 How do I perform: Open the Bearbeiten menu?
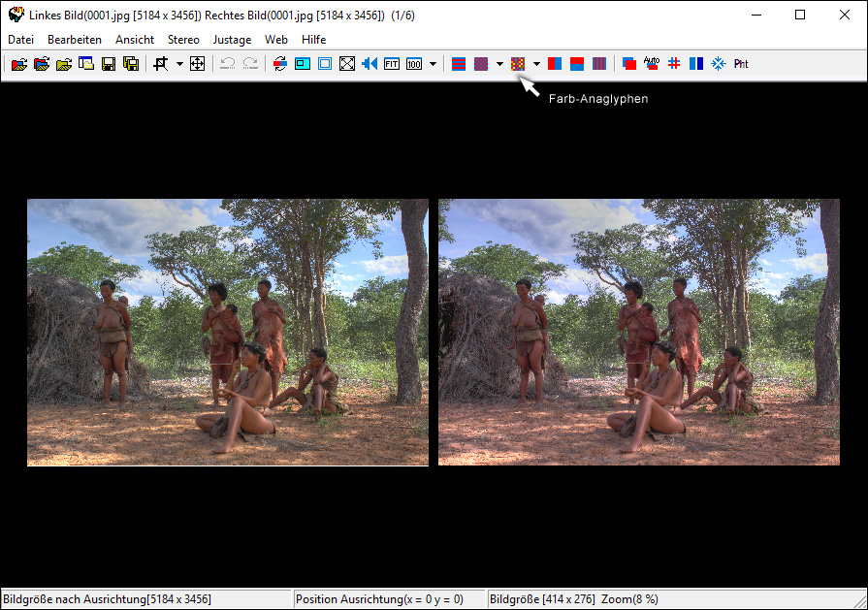tap(75, 40)
